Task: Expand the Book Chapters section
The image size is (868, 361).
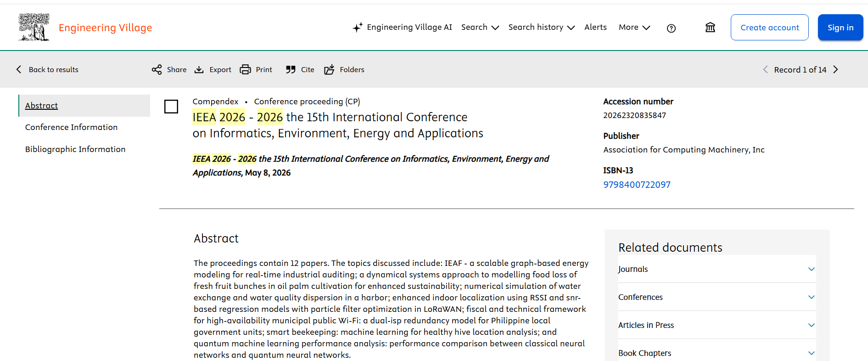Action: pos(717,353)
